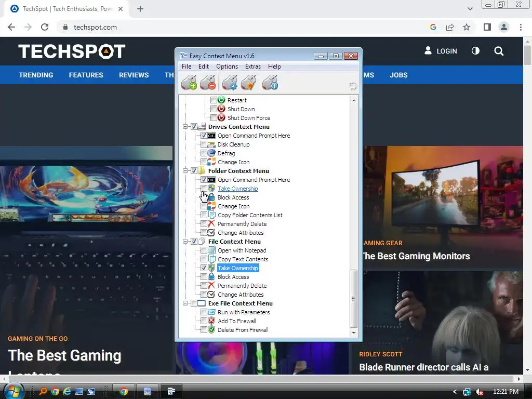Click the Easy Context Menu list scrollbar thumb
532x399 pixels.
[x=353, y=299]
